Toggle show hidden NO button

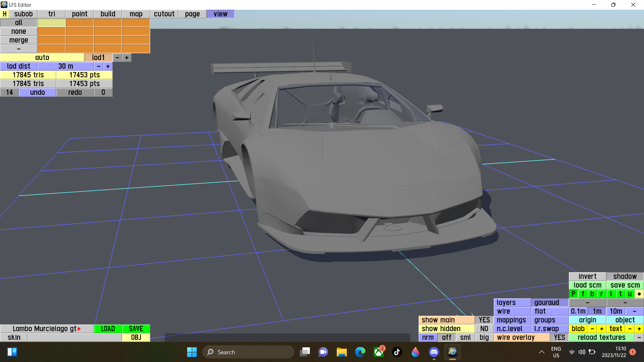[x=484, y=329]
